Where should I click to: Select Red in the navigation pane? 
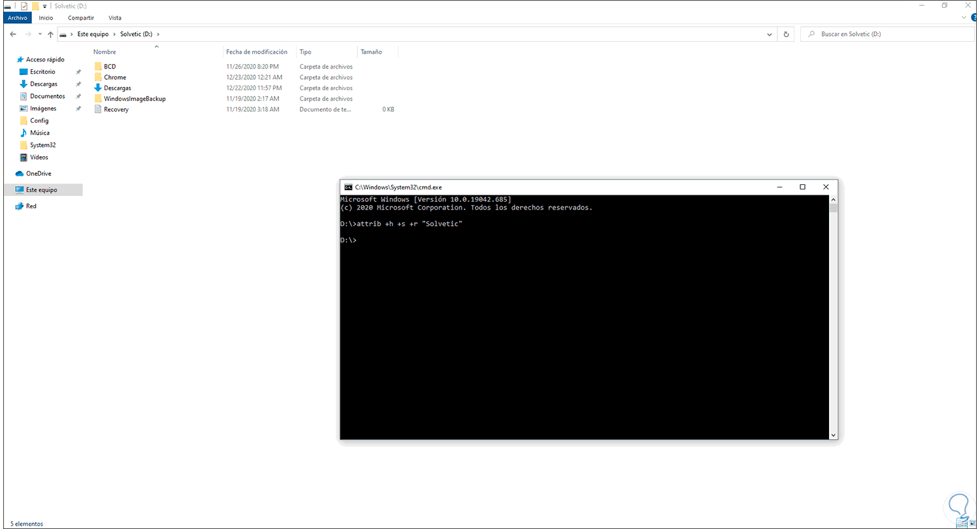(x=29, y=206)
